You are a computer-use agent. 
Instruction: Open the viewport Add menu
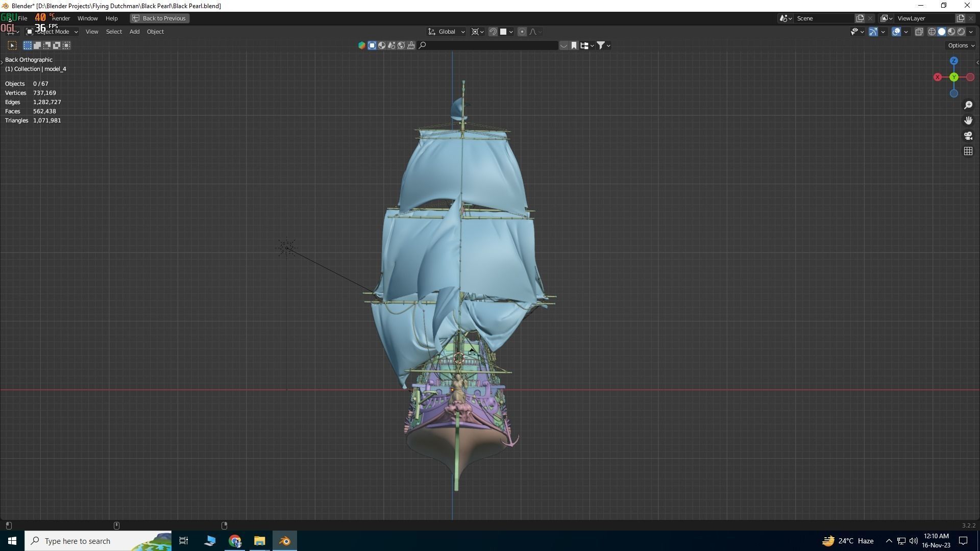coord(134,32)
